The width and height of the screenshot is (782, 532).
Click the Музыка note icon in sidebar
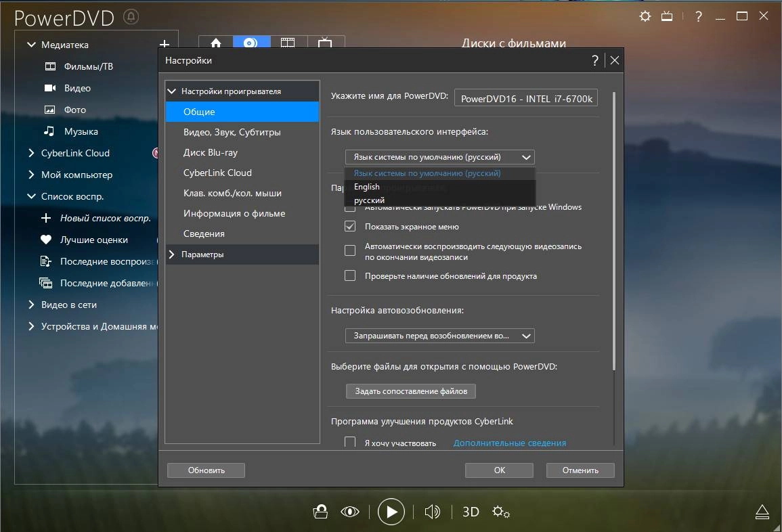tap(49, 131)
